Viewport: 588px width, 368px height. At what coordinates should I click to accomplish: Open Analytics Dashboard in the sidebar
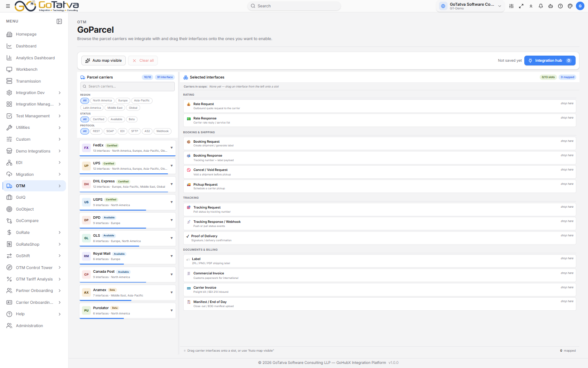tap(34, 58)
